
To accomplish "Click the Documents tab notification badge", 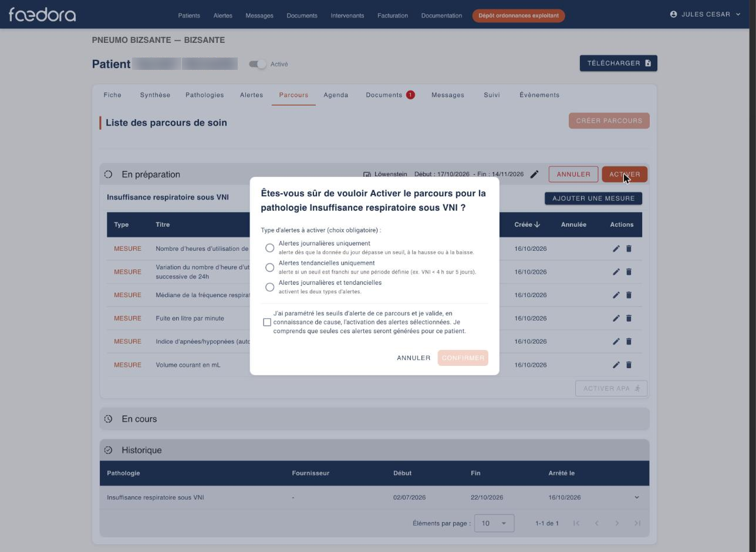I will pyautogui.click(x=410, y=95).
